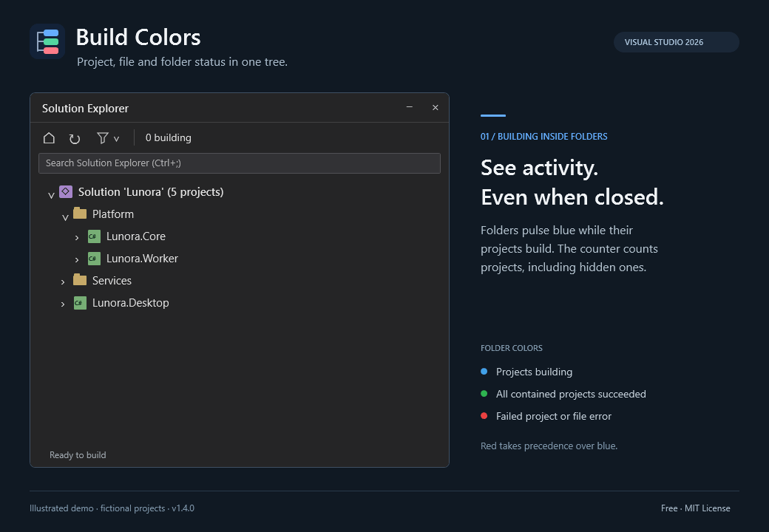The width and height of the screenshot is (769, 532).
Task: Click the 'Projects building' legend label
Action: (534, 372)
